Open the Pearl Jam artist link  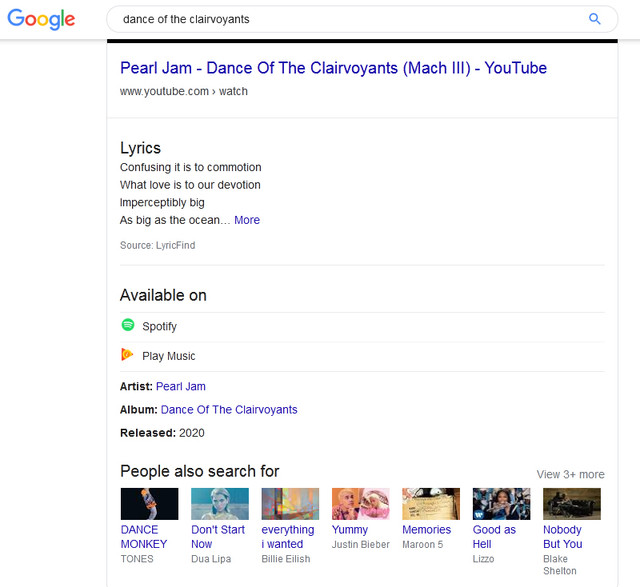coord(181,386)
